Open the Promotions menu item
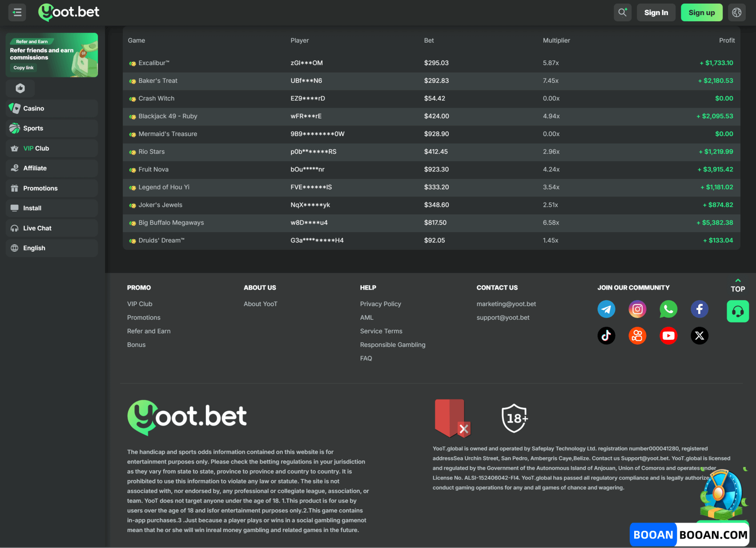The image size is (756, 548). (x=52, y=188)
